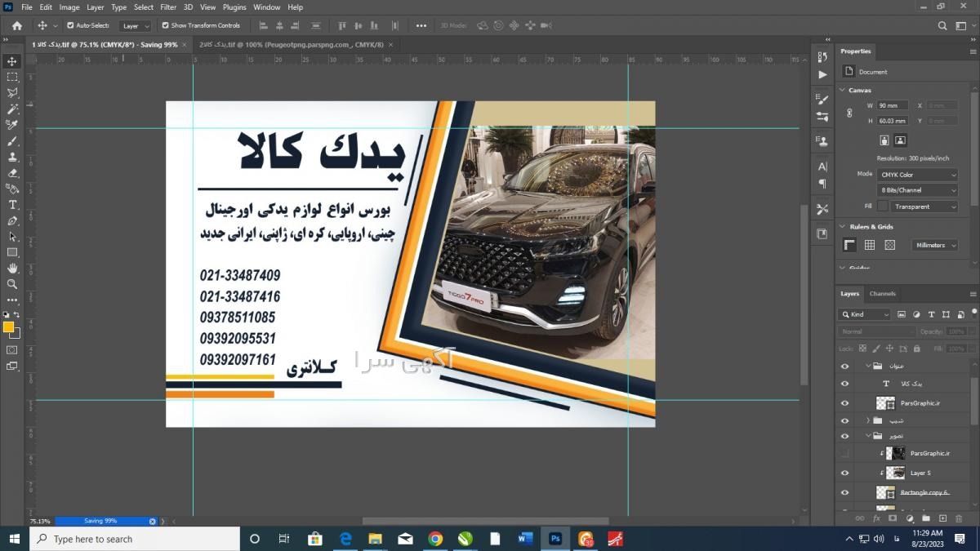Select the Clone Stamp tool
This screenshot has height=551, width=980.
click(12, 157)
